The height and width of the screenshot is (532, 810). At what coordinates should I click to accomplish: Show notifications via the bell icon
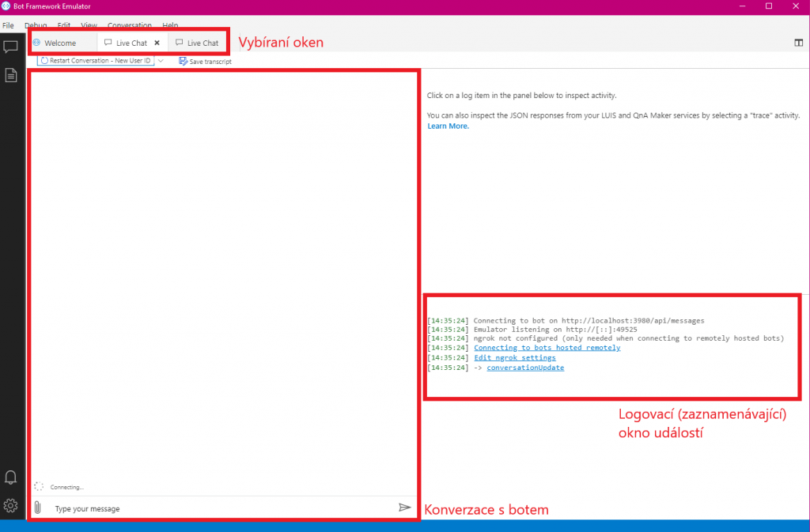[11, 477]
